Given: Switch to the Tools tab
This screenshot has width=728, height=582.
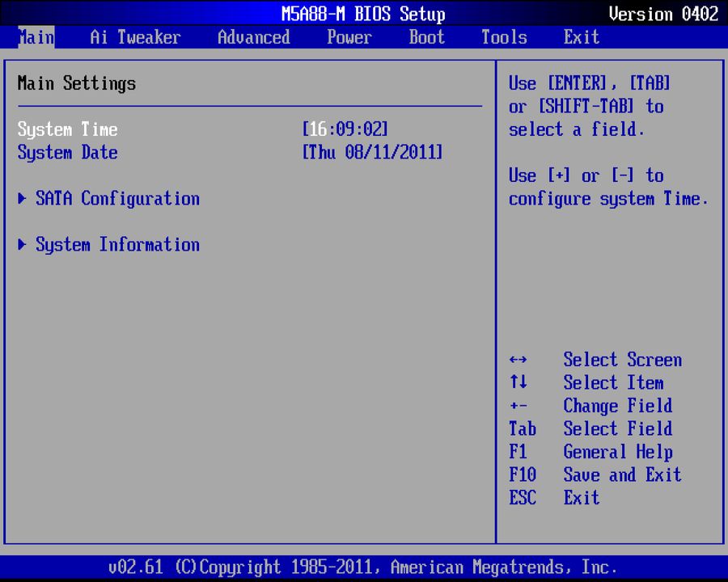Looking at the screenshot, I should pos(504,37).
